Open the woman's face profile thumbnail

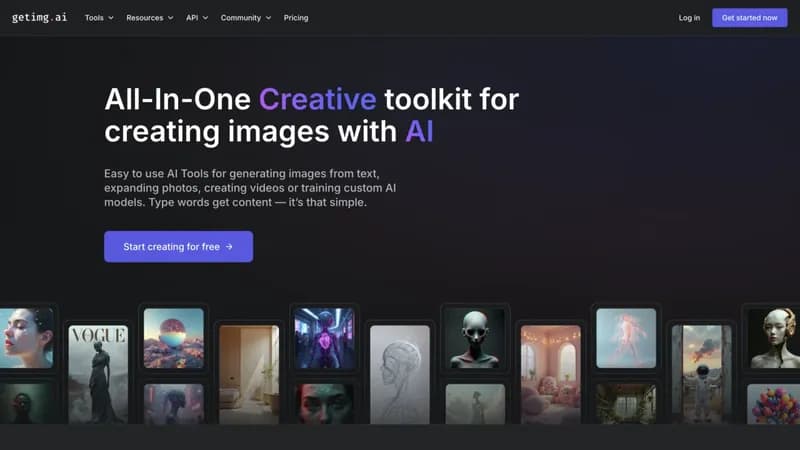pos(27,338)
